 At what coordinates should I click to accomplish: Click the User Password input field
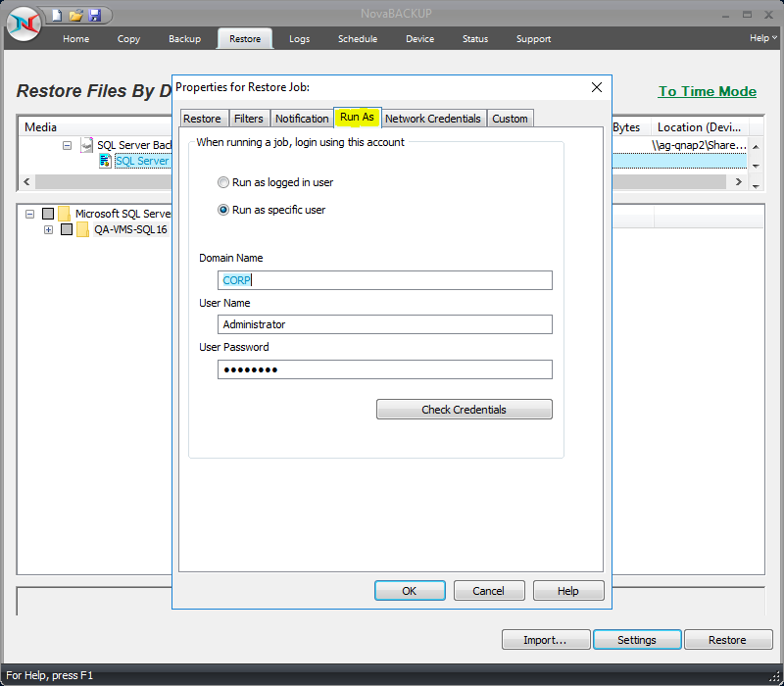click(385, 369)
